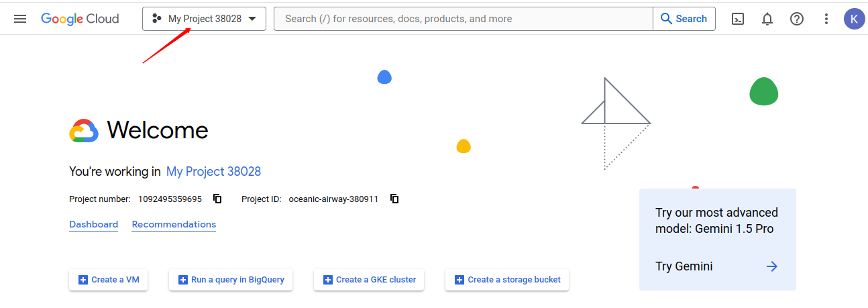
Task: Click the Welcome cloud logo
Action: point(84,131)
